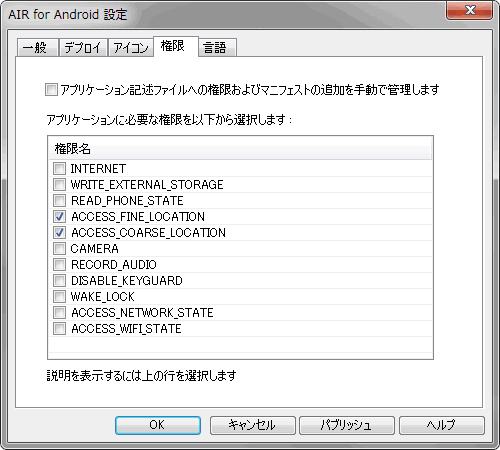Select the ACCESS_FINE_LOCATION row text
Screen dimensions: 500x450
tap(138, 217)
